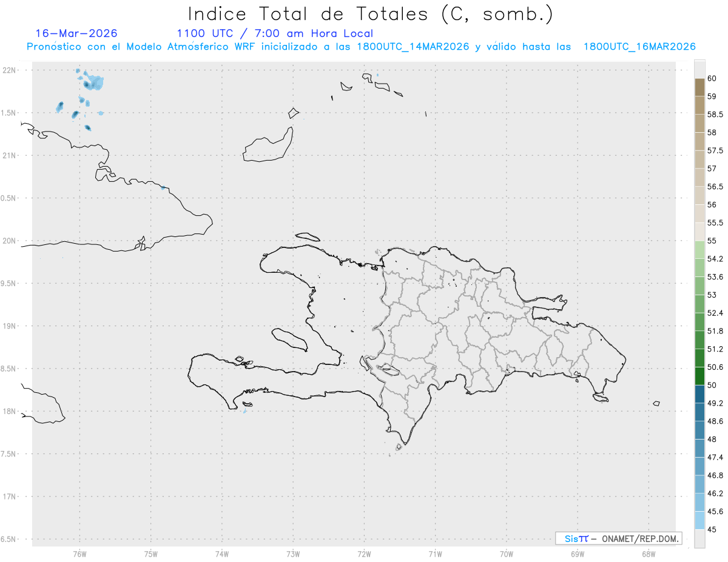Click the '52.4' value on the color scale
This screenshot has height=562, width=728.
[715, 313]
